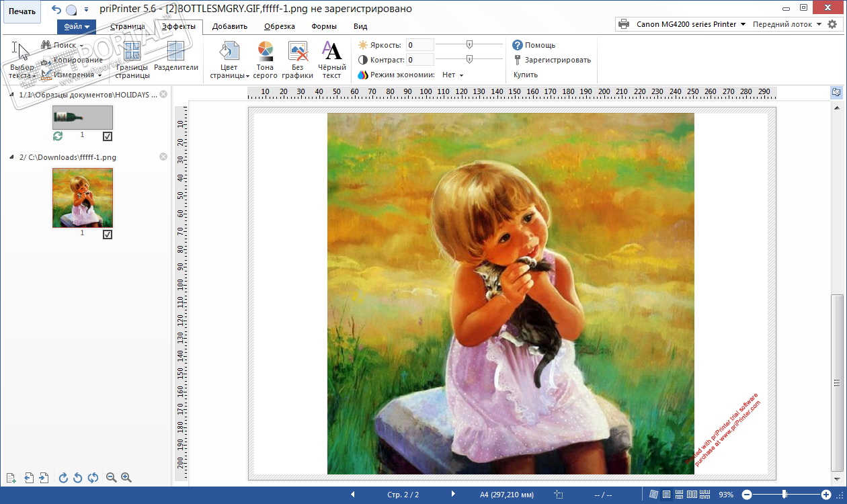Click the move page left icon
Image resolution: width=847 pixels, height=504 pixels.
[29, 478]
